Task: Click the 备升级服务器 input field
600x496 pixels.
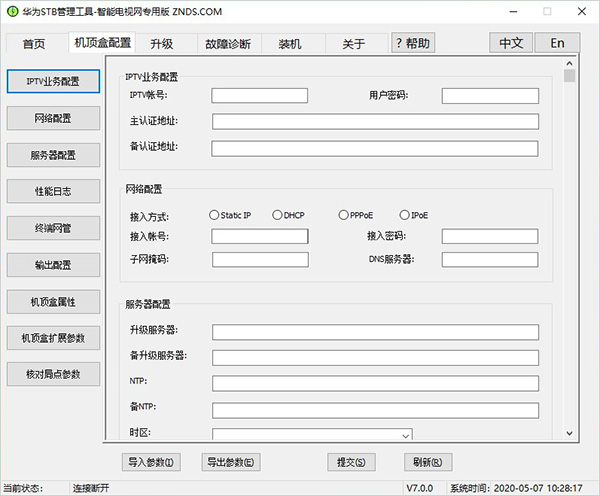Action: (x=375, y=358)
